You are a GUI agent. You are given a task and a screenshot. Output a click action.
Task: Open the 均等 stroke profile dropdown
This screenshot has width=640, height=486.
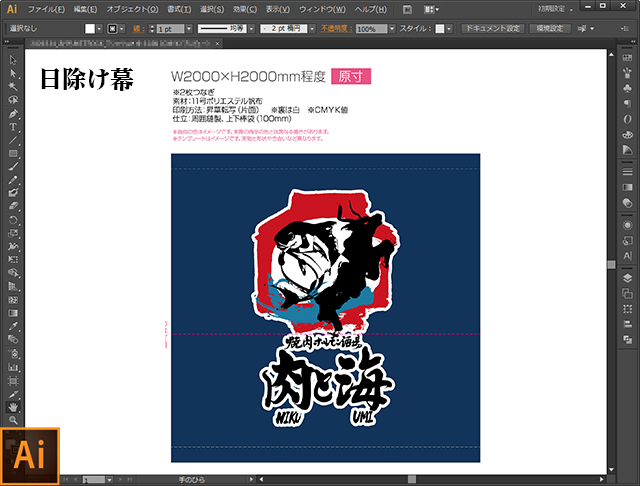coord(251,29)
